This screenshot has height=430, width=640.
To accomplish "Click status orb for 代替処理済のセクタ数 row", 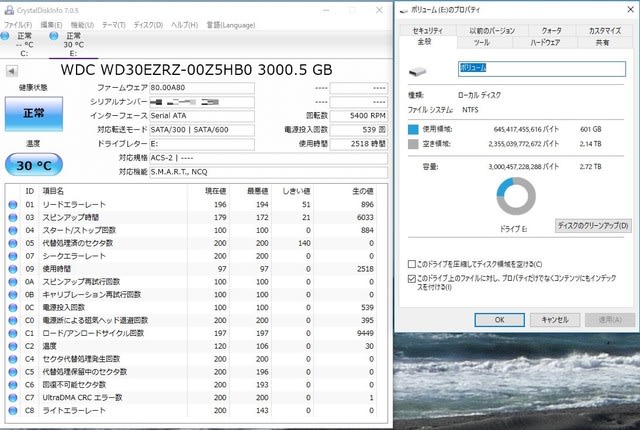I will [x=13, y=244].
